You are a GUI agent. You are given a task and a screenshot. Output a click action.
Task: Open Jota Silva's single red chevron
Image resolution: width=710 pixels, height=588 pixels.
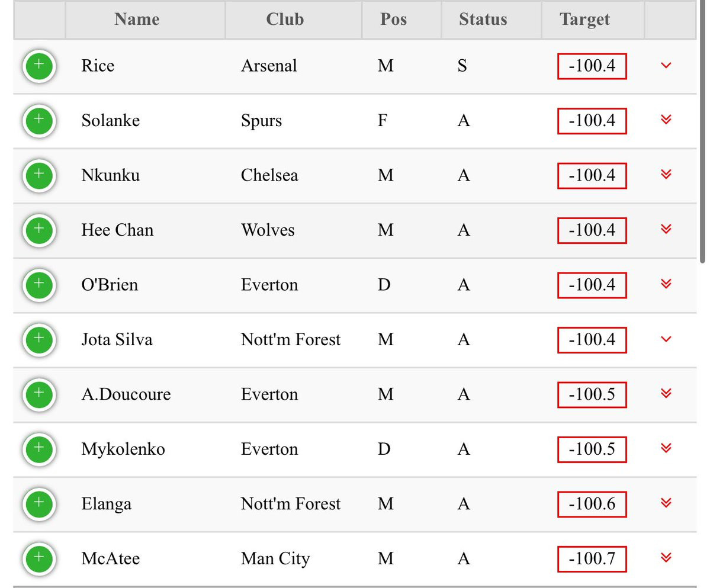click(666, 339)
